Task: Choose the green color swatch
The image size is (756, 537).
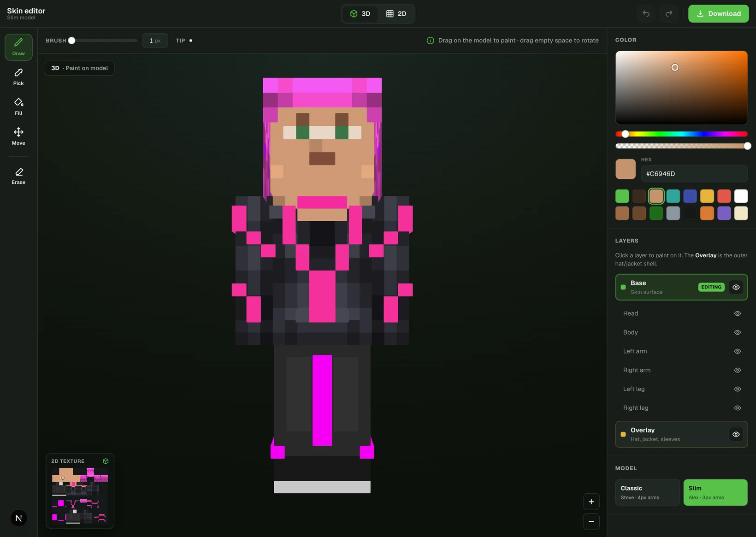Action: coord(622,196)
